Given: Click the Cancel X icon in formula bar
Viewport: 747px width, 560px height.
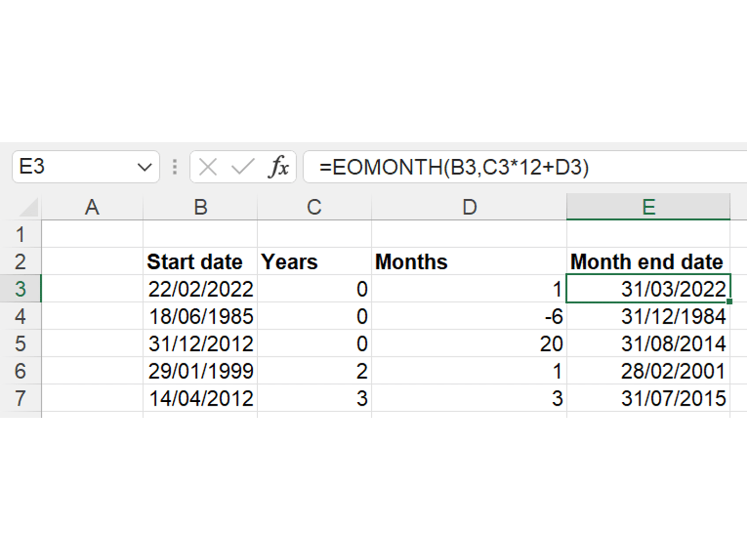Looking at the screenshot, I should (x=208, y=167).
